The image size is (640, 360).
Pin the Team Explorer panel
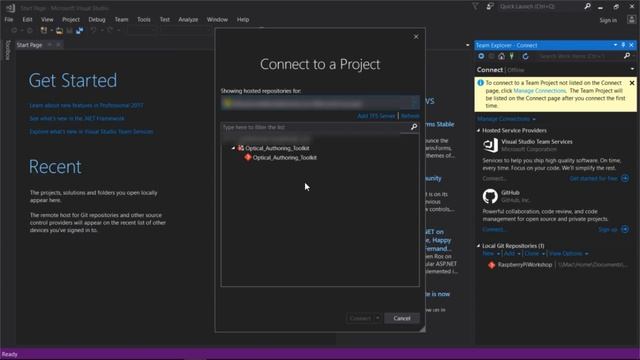coord(623,45)
